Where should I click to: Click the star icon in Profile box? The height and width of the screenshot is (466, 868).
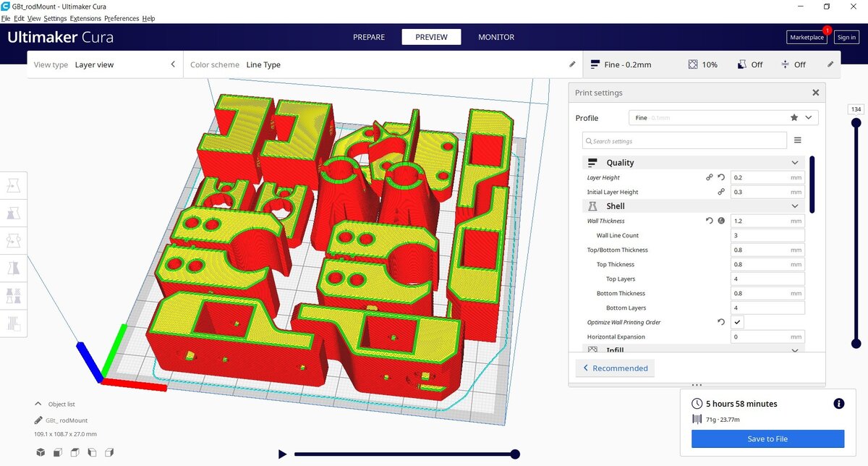pos(794,117)
